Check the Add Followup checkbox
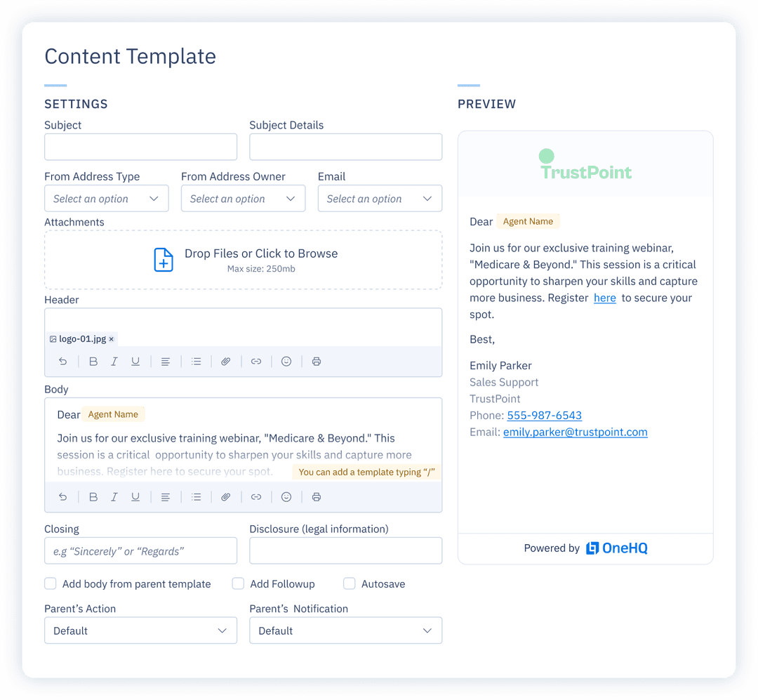Viewport: 758px width, 700px height. click(x=238, y=583)
